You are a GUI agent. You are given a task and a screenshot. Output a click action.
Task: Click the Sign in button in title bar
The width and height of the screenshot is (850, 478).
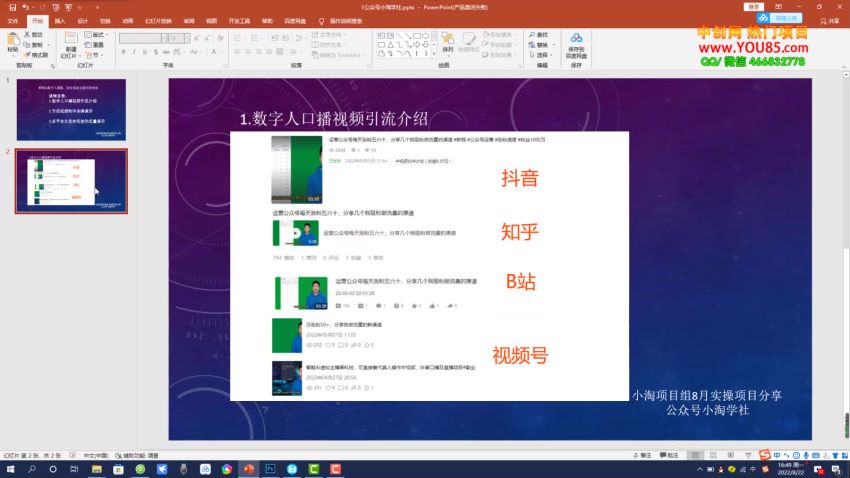[754, 7]
